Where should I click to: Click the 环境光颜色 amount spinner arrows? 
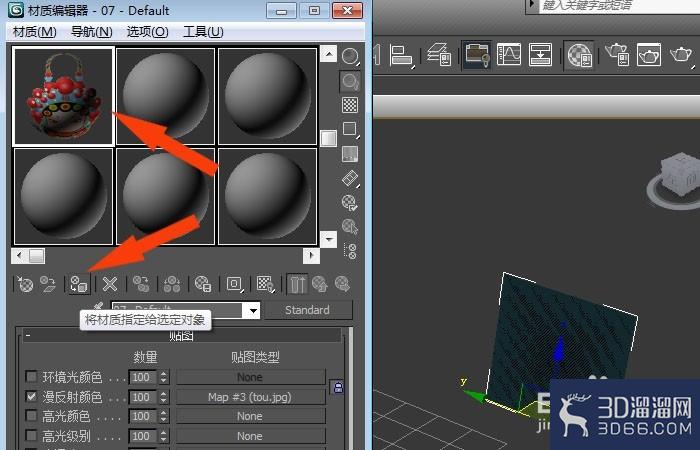[164, 377]
